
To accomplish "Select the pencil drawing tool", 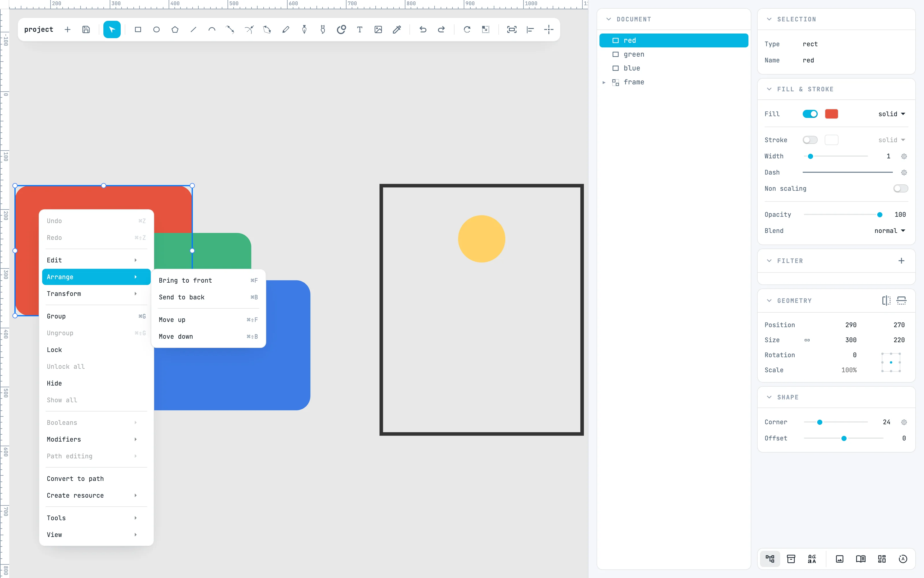I will click(x=286, y=29).
